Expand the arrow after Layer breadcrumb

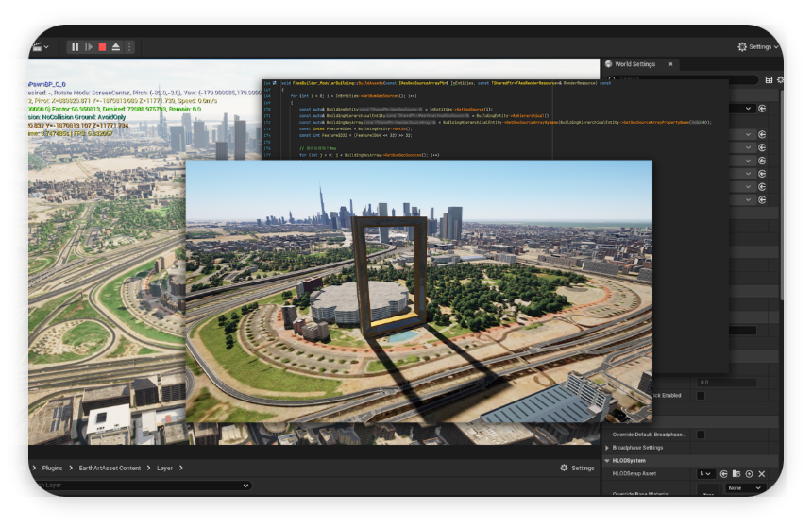(x=180, y=468)
